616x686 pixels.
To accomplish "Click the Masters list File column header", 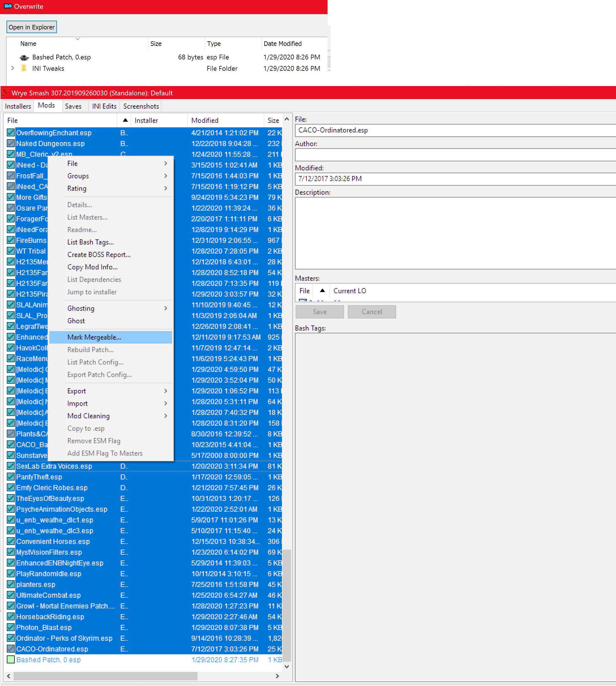I will pyautogui.click(x=305, y=291).
